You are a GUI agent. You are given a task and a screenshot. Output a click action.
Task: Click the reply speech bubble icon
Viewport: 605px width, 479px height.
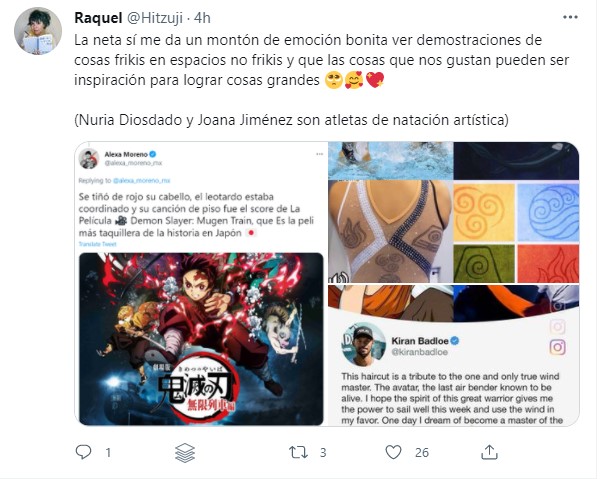pyautogui.click(x=83, y=452)
